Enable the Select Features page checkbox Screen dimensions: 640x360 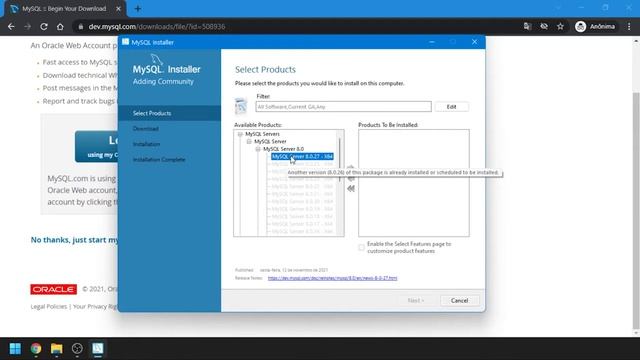pyautogui.click(x=362, y=247)
